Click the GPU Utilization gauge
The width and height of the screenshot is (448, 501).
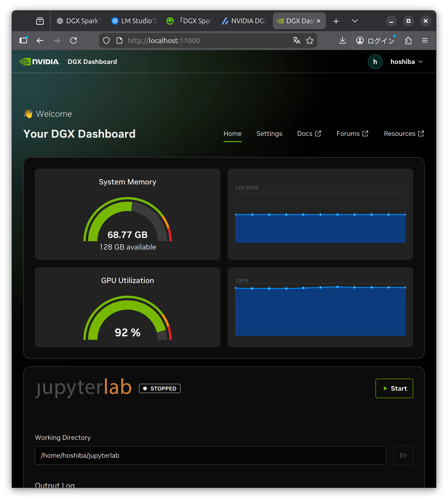click(x=128, y=317)
